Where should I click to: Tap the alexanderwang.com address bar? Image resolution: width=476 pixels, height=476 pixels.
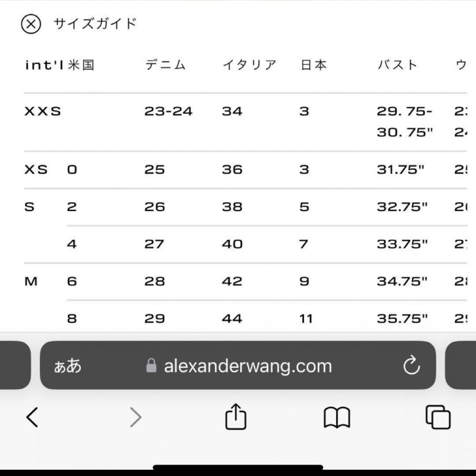pyautogui.click(x=247, y=365)
